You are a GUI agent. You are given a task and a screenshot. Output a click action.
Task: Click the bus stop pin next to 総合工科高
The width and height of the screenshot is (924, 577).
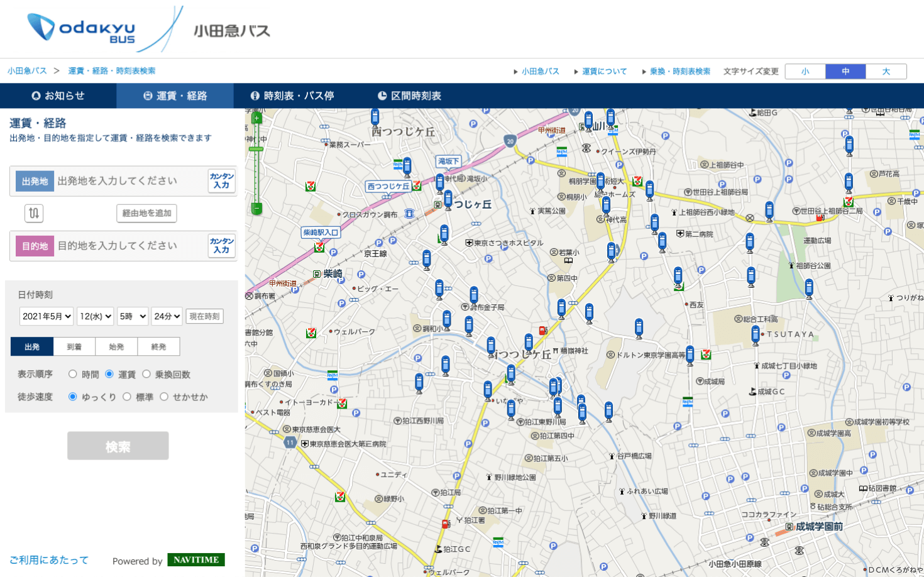[756, 335]
